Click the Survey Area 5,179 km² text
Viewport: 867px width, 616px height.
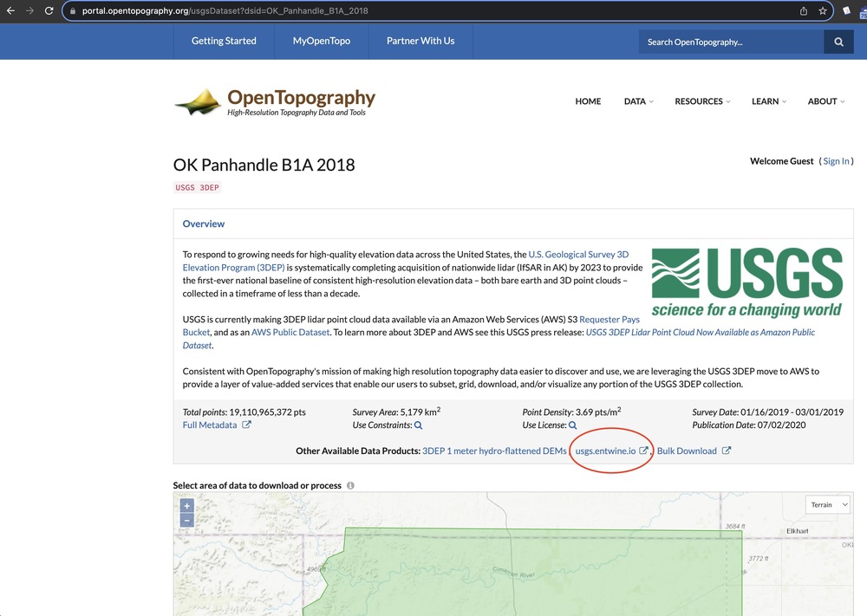pyautogui.click(x=396, y=412)
